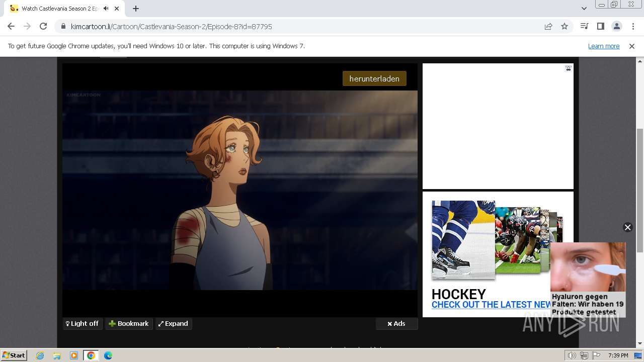Close the floating Hyaluron ad popup
This screenshot has height=362, width=644.
point(627,227)
